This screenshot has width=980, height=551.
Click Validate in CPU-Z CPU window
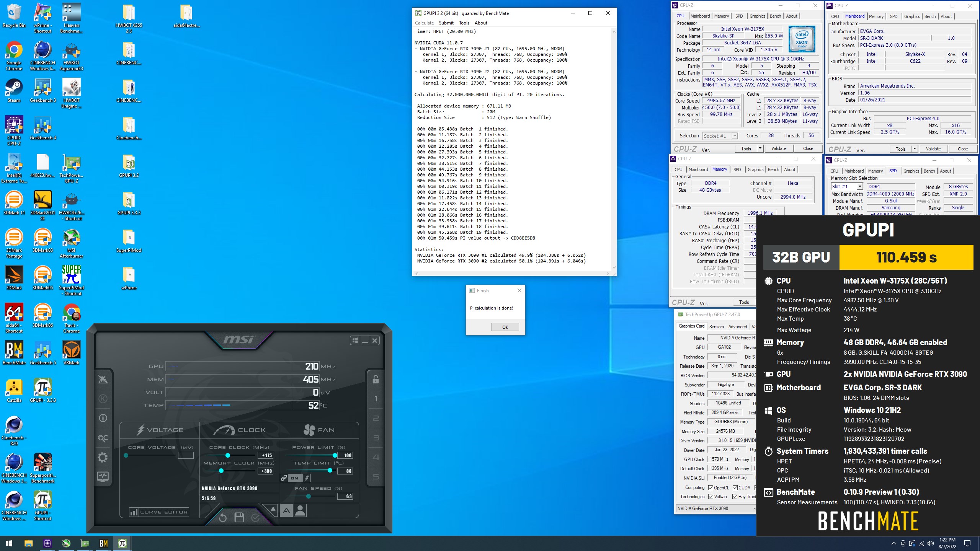pos(778,148)
